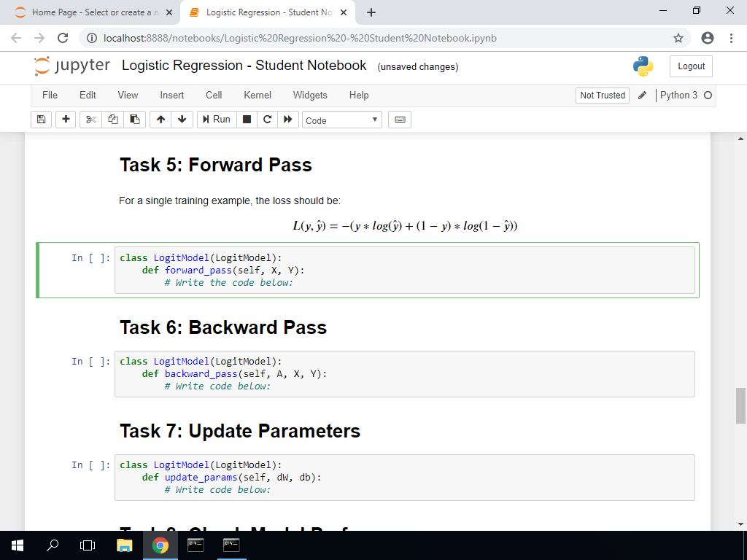Open the Widgets menu
Image resolution: width=747 pixels, height=560 pixels.
(x=310, y=96)
